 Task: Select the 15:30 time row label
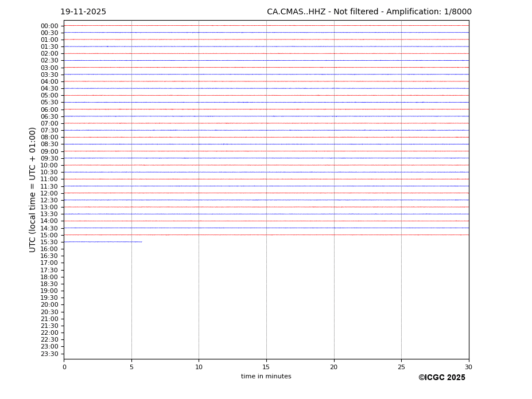tap(49, 242)
